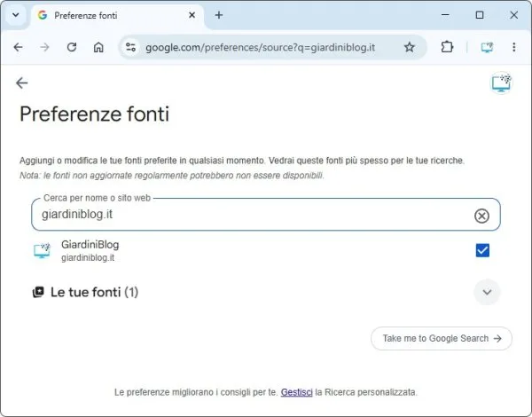Viewport: 532px width, 417px height.
Task: Minimize the browser window
Action: pos(445,15)
